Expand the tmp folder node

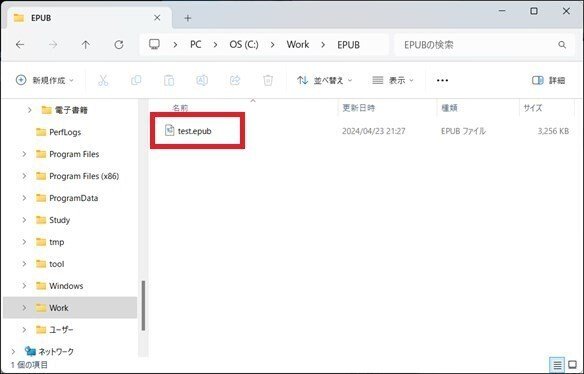pos(24,242)
